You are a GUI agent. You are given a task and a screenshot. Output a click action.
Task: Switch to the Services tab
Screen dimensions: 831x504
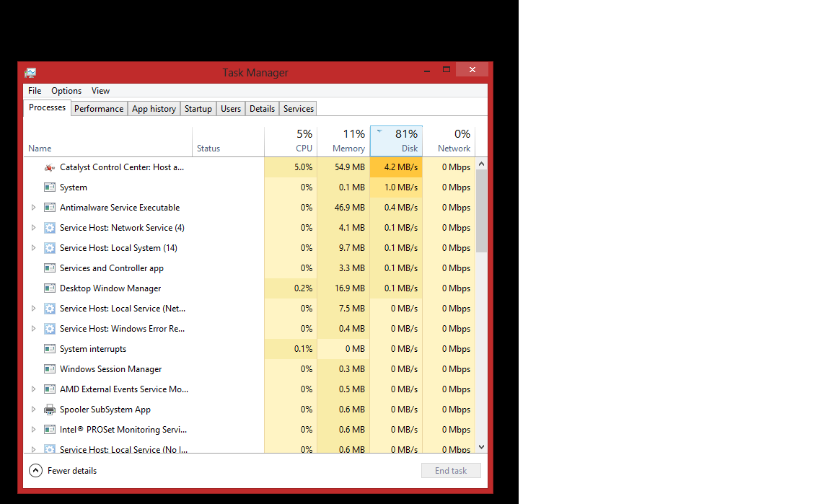tap(299, 109)
